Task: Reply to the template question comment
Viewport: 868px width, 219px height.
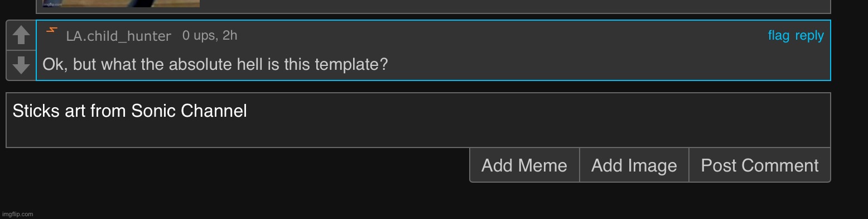Action: 809,36
